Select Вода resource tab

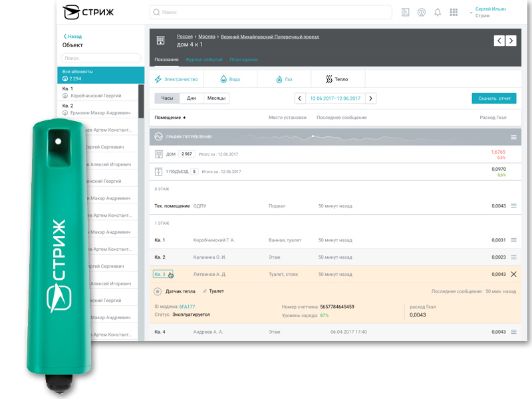coord(230,79)
